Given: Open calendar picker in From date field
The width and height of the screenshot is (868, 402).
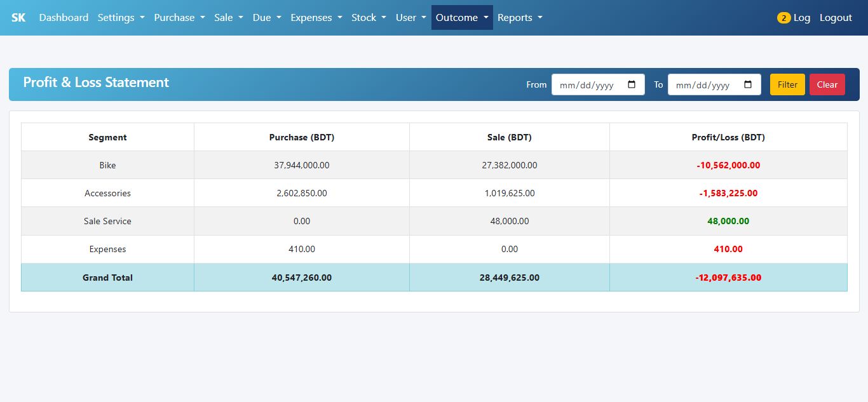Looking at the screenshot, I should pyautogui.click(x=632, y=84).
